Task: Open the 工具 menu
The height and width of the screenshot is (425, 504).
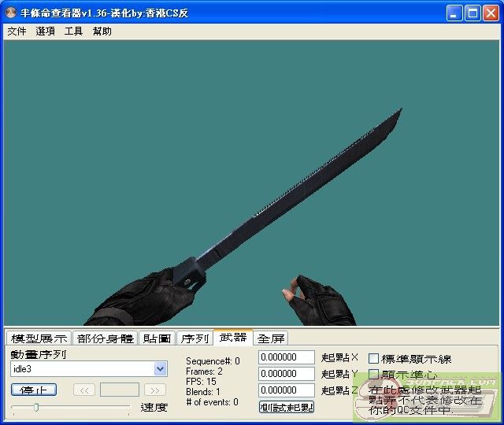Action: [x=73, y=31]
